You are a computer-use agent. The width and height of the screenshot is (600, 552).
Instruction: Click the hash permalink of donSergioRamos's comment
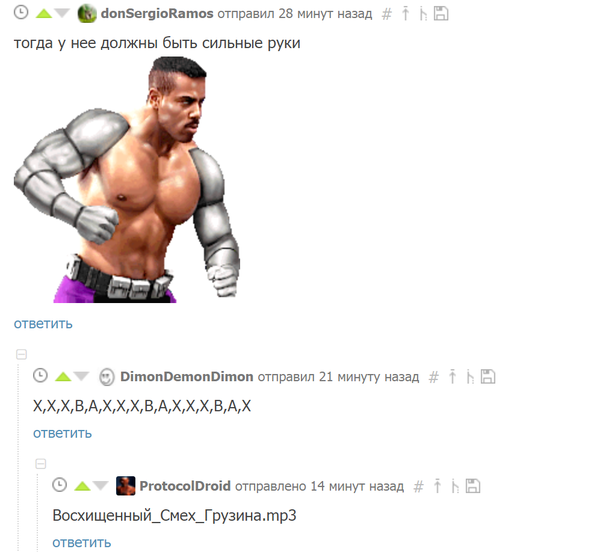click(x=387, y=14)
